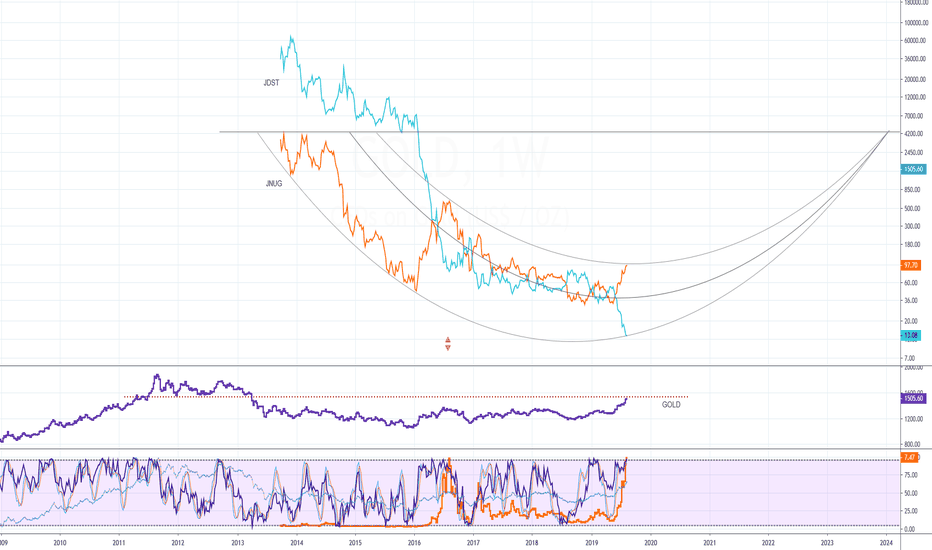Click the 2022 time axis label
Viewport: 932px width, 550px height.
[768, 543]
